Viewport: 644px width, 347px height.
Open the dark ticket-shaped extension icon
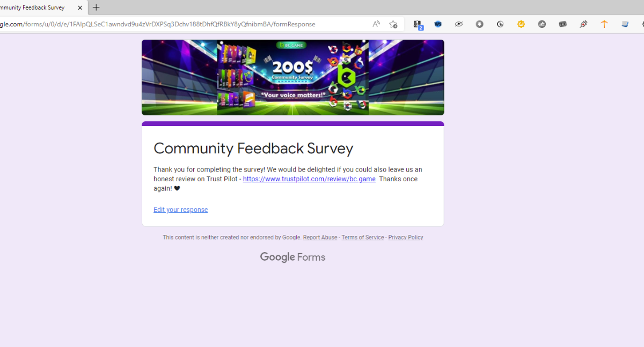point(562,24)
